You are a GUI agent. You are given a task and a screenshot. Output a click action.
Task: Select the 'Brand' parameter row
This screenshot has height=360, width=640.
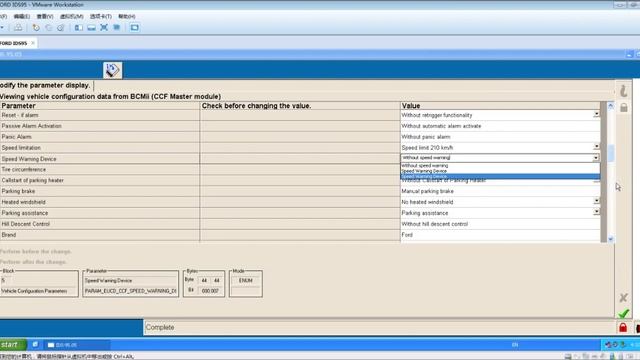pyautogui.click(x=100, y=235)
